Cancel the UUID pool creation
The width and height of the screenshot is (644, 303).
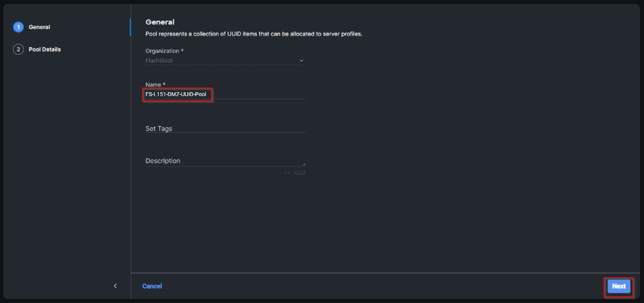click(152, 286)
